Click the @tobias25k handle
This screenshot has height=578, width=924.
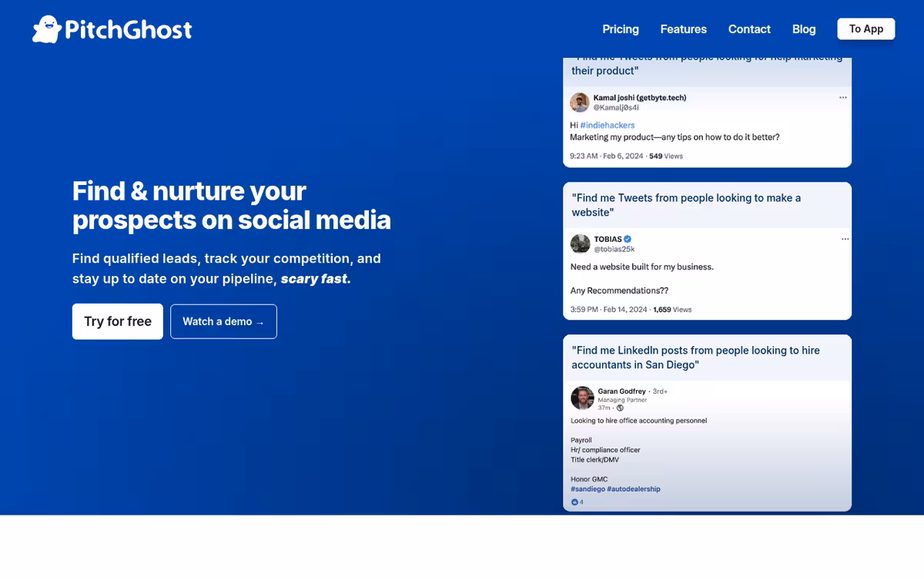[x=614, y=249]
